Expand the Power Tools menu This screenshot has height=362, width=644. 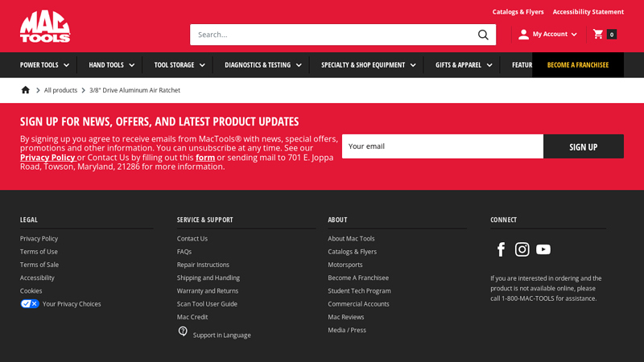[44, 65]
